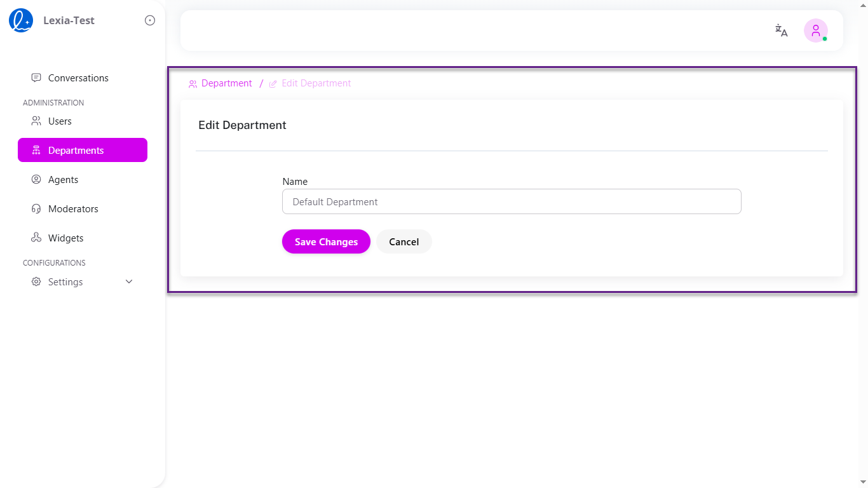Click the Conversations chat bubble icon
The image size is (868, 488).
(36, 78)
